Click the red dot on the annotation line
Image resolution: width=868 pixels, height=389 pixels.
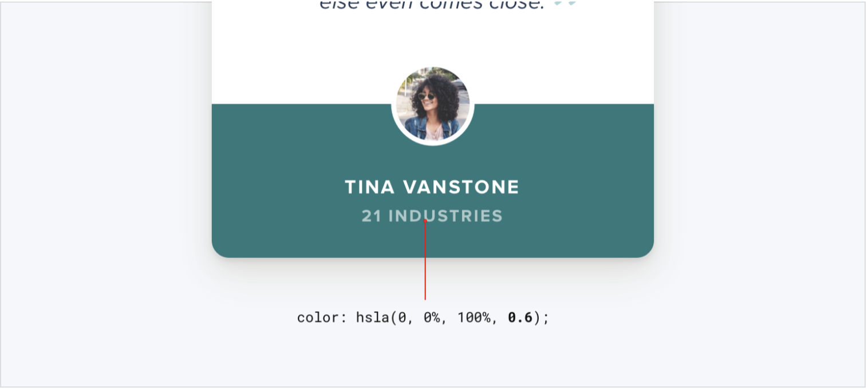pyautogui.click(x=425, y=221)
